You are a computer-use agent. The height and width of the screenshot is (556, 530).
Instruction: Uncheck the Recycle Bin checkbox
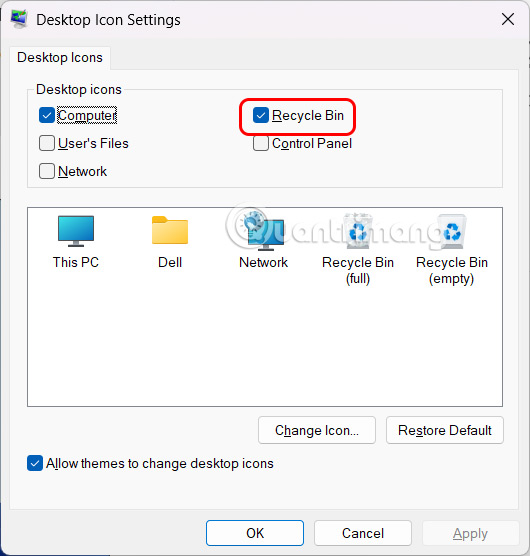click(x=261, y=115)
